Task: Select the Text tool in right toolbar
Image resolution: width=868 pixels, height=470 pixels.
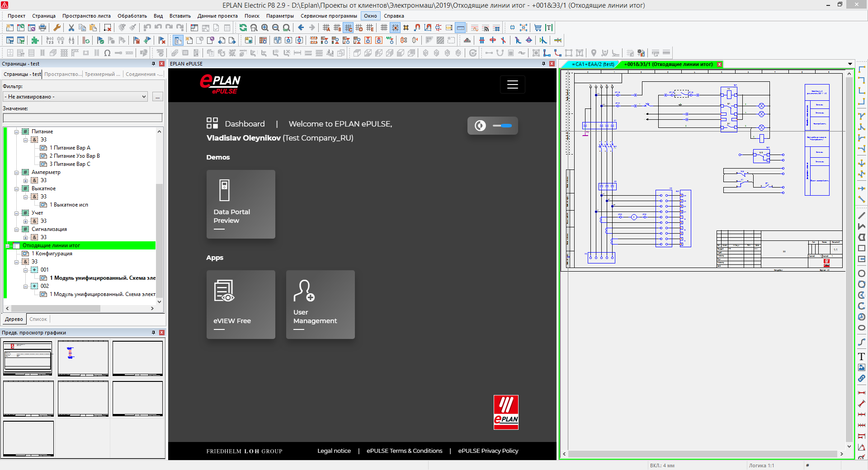Action: (862, 357)
